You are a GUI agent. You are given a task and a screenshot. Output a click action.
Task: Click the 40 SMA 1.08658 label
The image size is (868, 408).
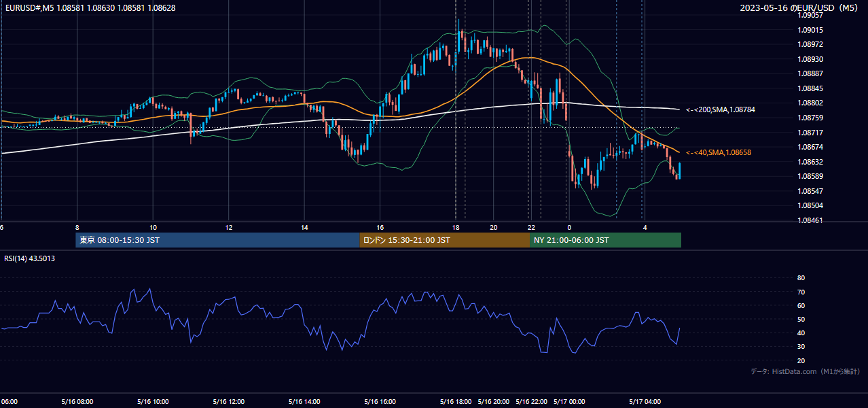(x=719, y=152)
